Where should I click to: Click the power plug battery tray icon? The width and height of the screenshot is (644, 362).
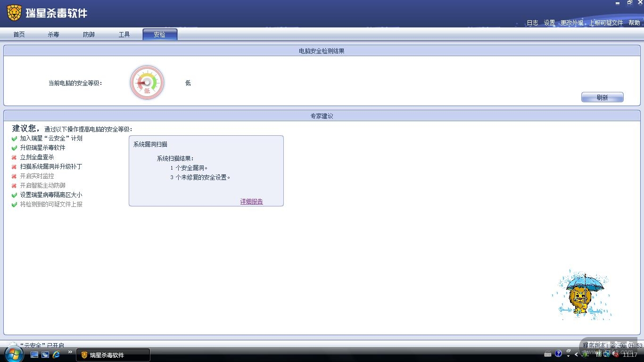(x=599, y=354)
